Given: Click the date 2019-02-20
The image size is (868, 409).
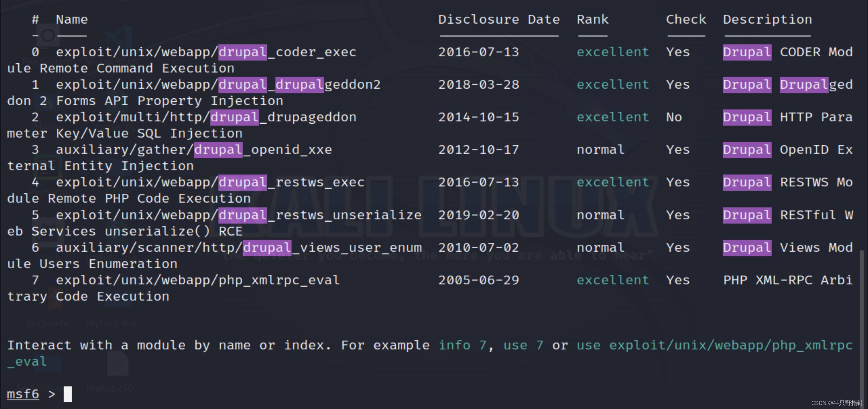Looking at the screenshot, I should 479,215.
